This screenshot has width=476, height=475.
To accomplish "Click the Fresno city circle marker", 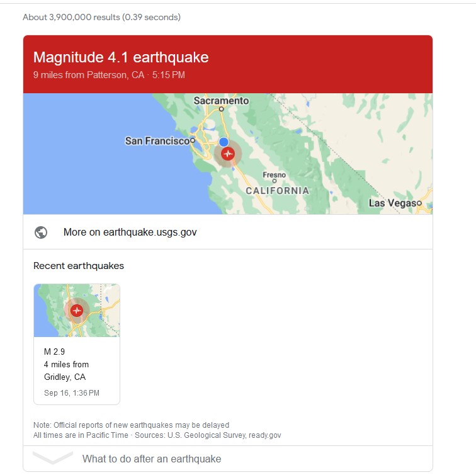I will coord(275,181).
